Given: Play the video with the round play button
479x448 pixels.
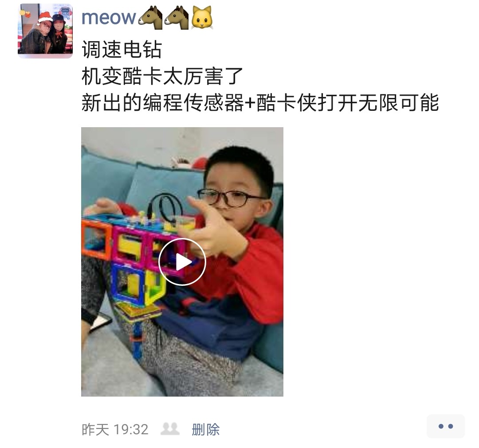Looking at the screenshot, I should 182,262.
